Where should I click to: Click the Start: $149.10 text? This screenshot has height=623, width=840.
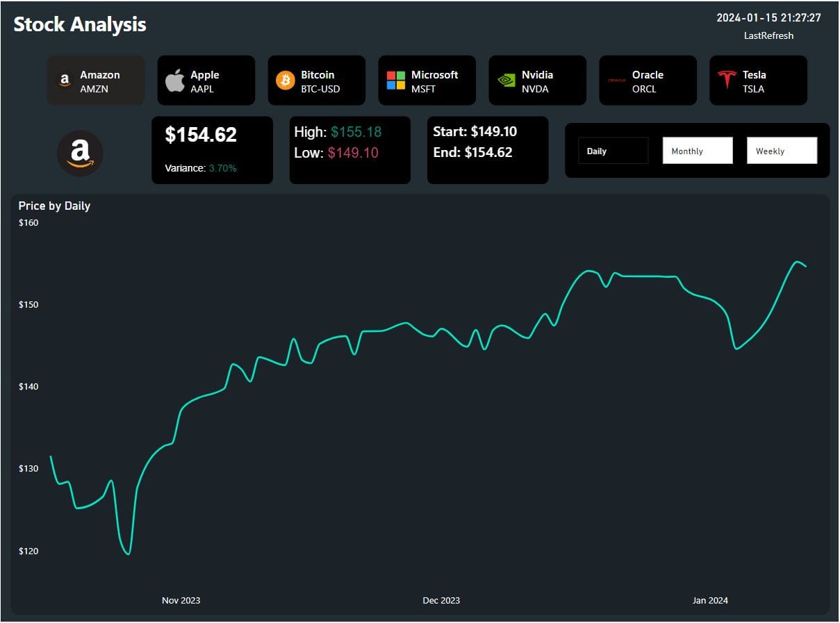[x=475, y=132]
